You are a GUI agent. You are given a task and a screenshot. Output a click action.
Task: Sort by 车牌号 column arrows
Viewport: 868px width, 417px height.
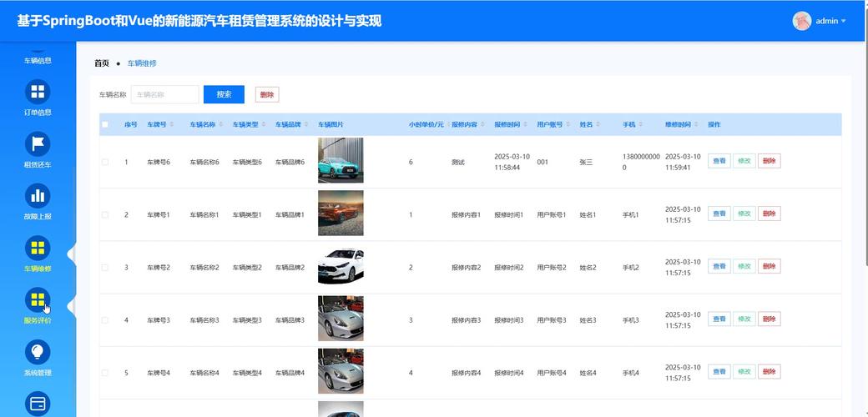coord(172,125)
